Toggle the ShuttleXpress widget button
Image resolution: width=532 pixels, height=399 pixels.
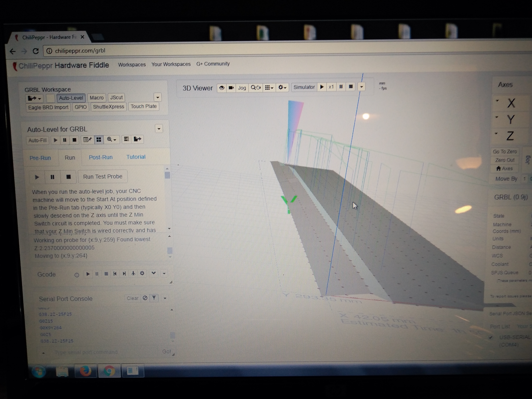click(108, 107)
